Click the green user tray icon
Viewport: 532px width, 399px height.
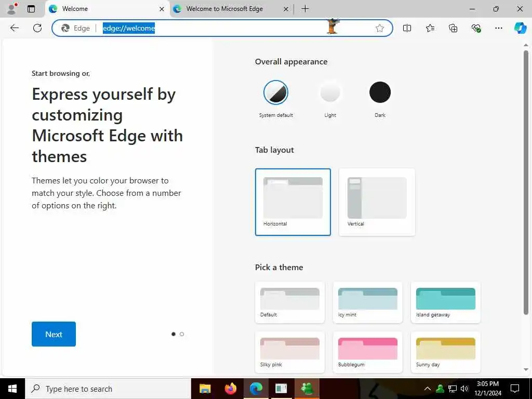440,389
